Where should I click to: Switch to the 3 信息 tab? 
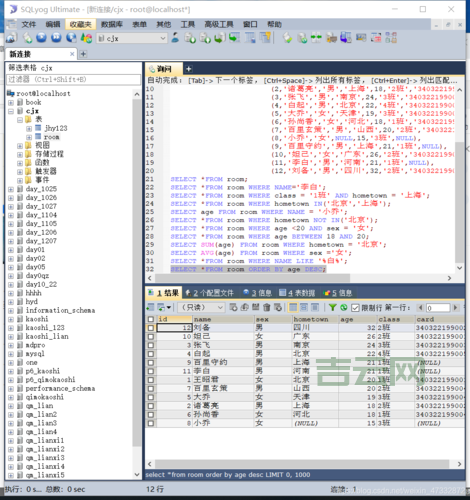click(x=257, y=293)
